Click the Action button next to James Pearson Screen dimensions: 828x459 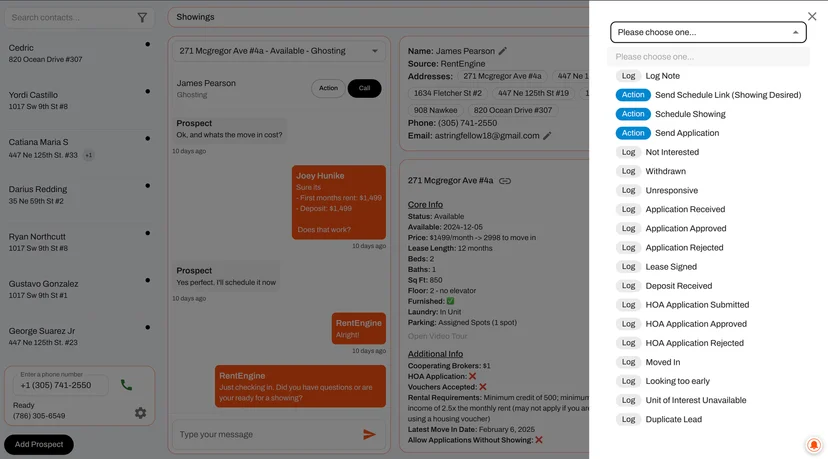tap(328, 88)
